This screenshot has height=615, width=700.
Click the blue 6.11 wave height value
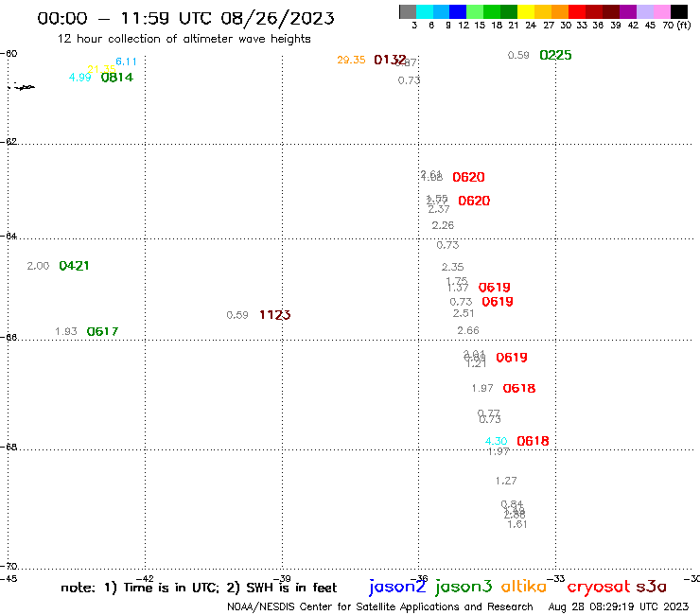point(126,61)
